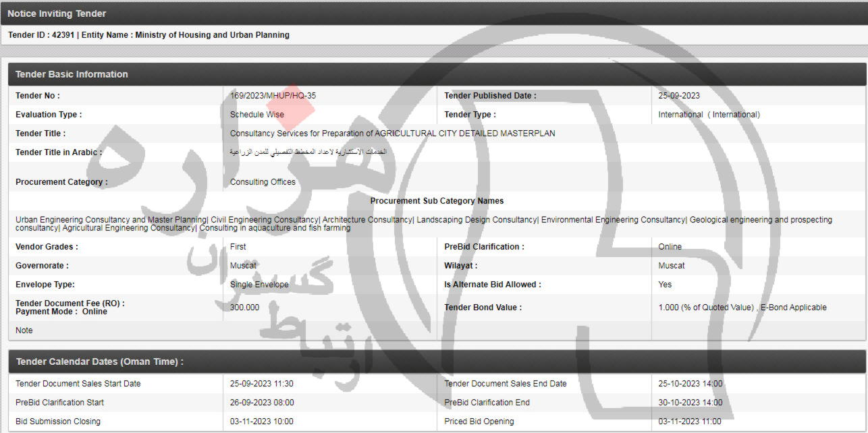Click the Tender Document Sales End Date value
This screenshot has width=868, height=433.
point(690,384)
